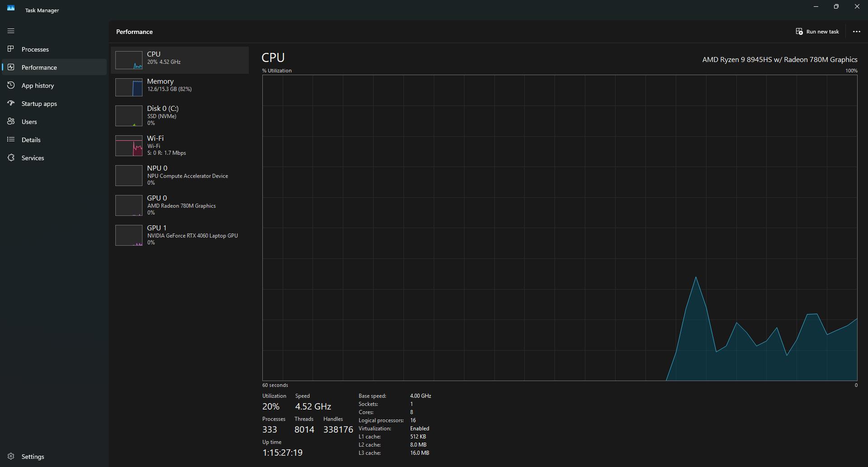The height and width of the screenshot is (467, 868).
Task: Select the GPU 1 resource entry label
Action: 157,228
